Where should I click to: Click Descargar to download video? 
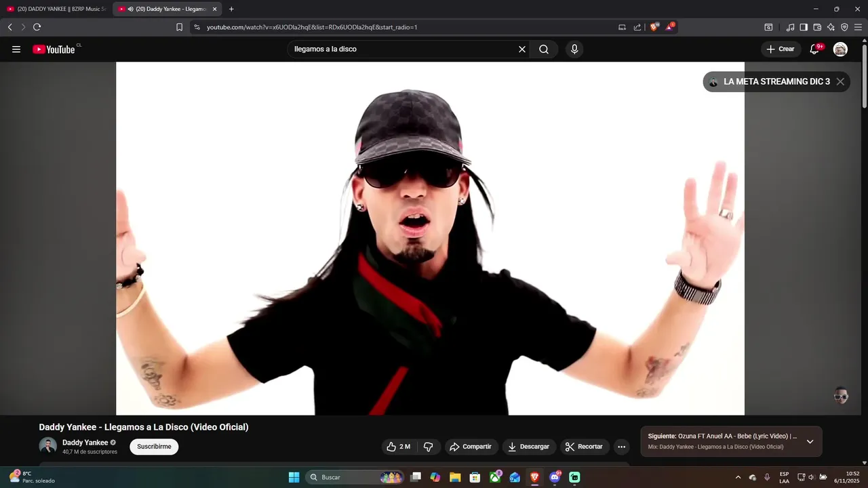[529, 447]
